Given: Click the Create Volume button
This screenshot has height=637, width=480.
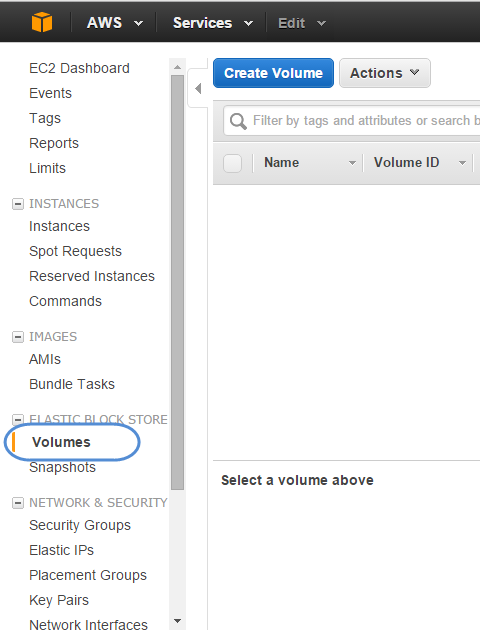Looking at the screenshot, I should tap(273, 73).
